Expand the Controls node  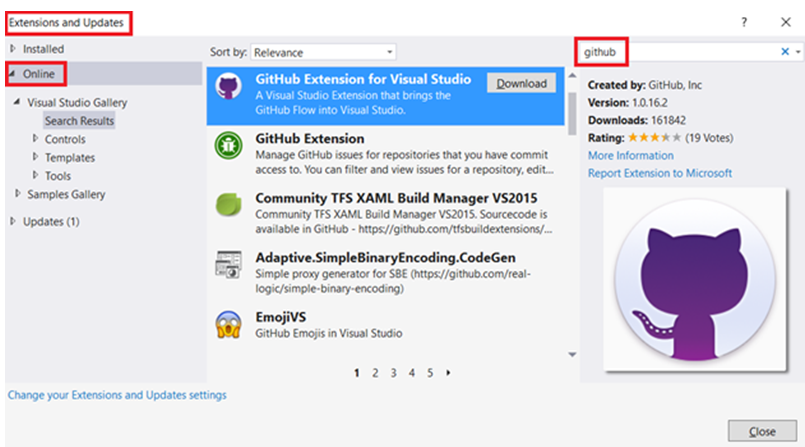pyautogui.click(x=35, y=139)
